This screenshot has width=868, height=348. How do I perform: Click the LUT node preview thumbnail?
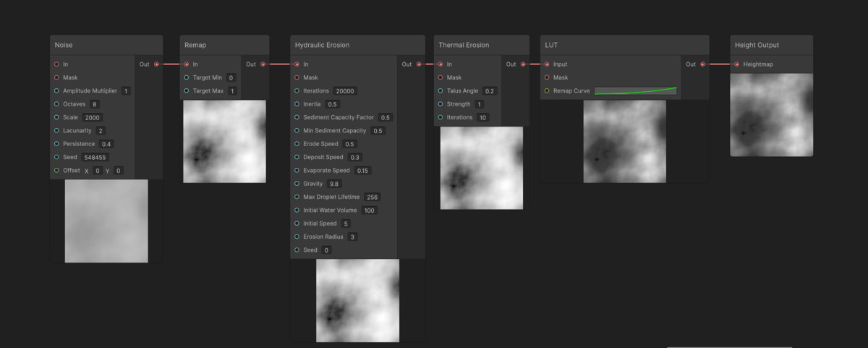625,142
